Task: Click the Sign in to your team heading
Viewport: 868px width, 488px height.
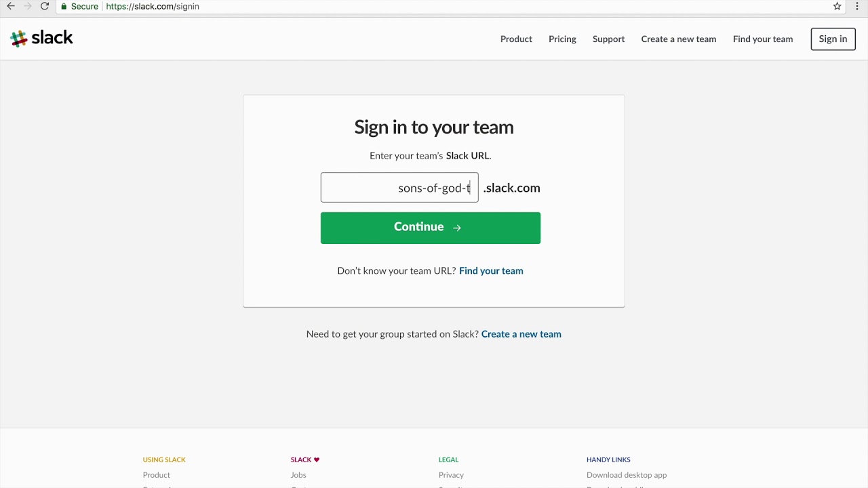Action: click(434, 127)
